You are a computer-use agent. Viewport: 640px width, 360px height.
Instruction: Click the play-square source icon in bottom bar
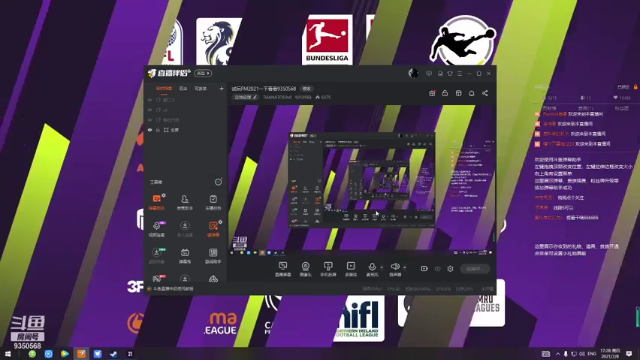[x=351, y=269]
